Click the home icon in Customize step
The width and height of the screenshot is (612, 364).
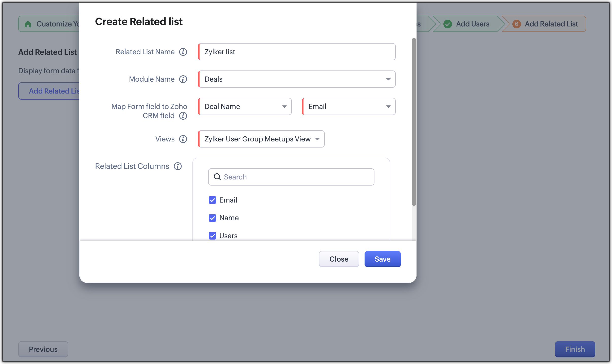click(x=28, y=24)
